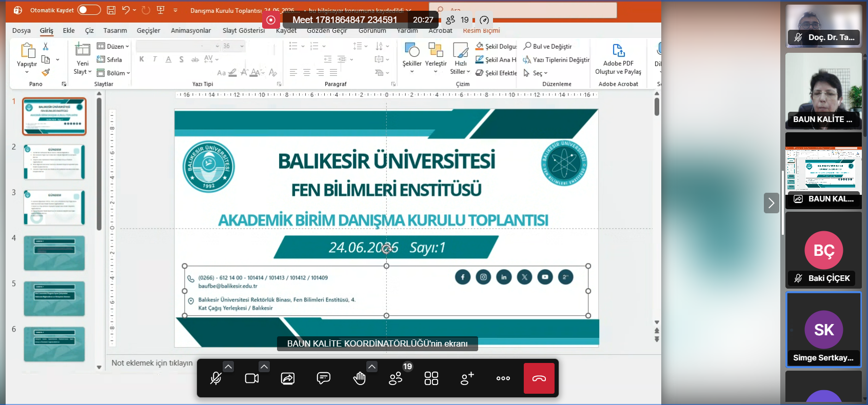Expand microphone options caret
Image resolution: width=868 pixels, height=405 pixels.
pos(228,367)
